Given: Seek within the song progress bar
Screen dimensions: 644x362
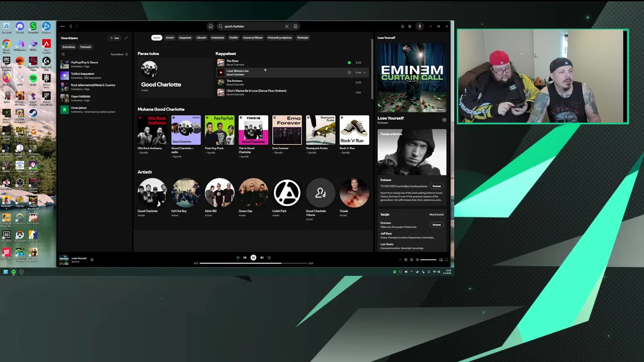Looking at the screenshot, I should point(253,263).
